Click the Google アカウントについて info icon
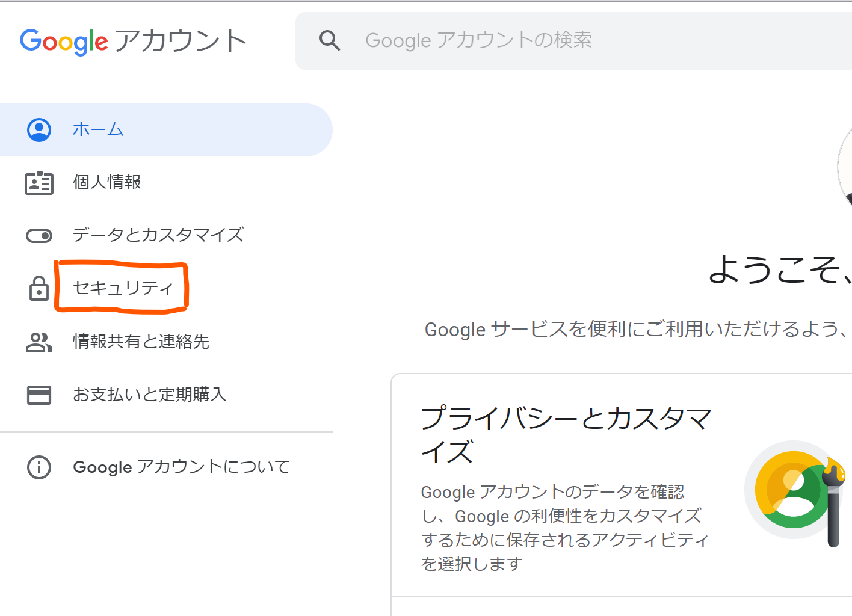 (x=39, y=467)
